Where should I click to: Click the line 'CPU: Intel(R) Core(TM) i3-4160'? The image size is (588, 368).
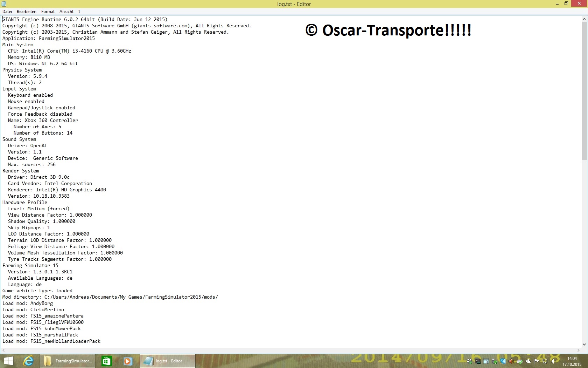tap(70, 51)
